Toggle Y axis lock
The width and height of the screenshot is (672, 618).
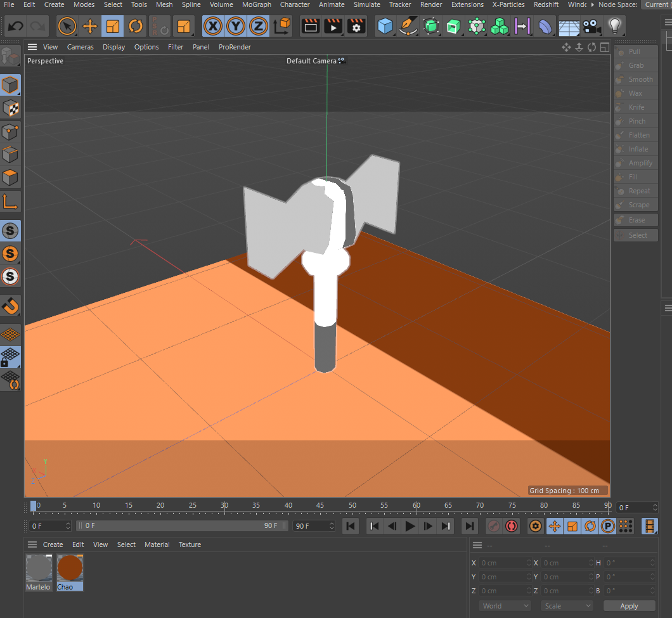(x=236, y=27)
